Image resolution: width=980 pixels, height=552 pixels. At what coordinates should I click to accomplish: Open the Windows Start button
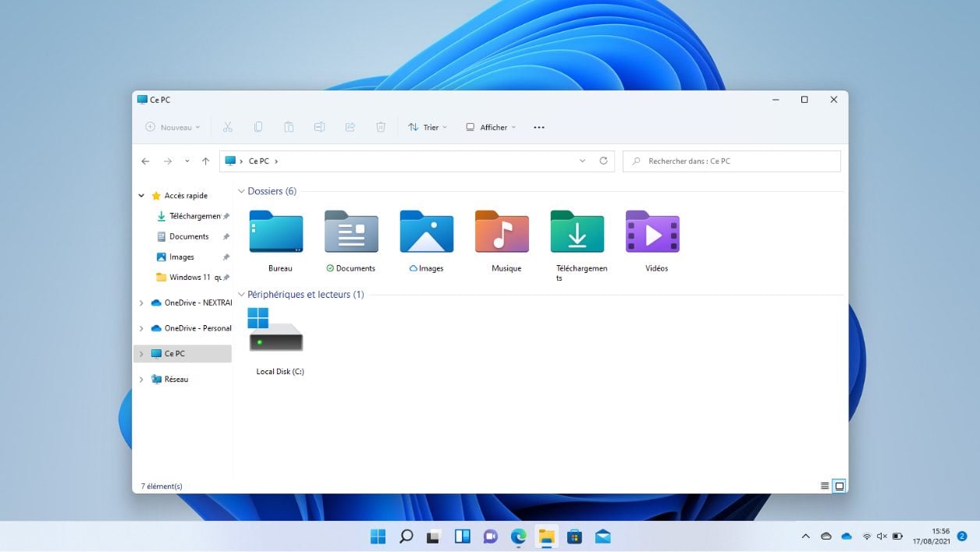tap(378, 536)
